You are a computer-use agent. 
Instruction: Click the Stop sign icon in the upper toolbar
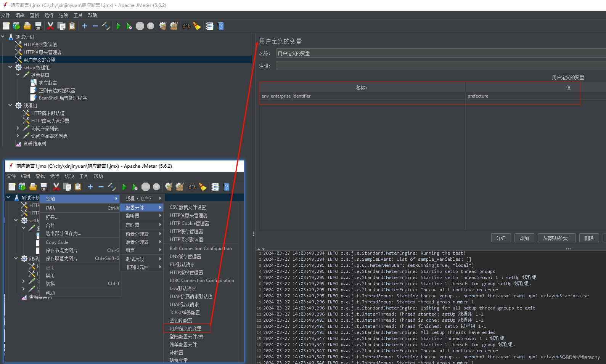tap(140, 26)
